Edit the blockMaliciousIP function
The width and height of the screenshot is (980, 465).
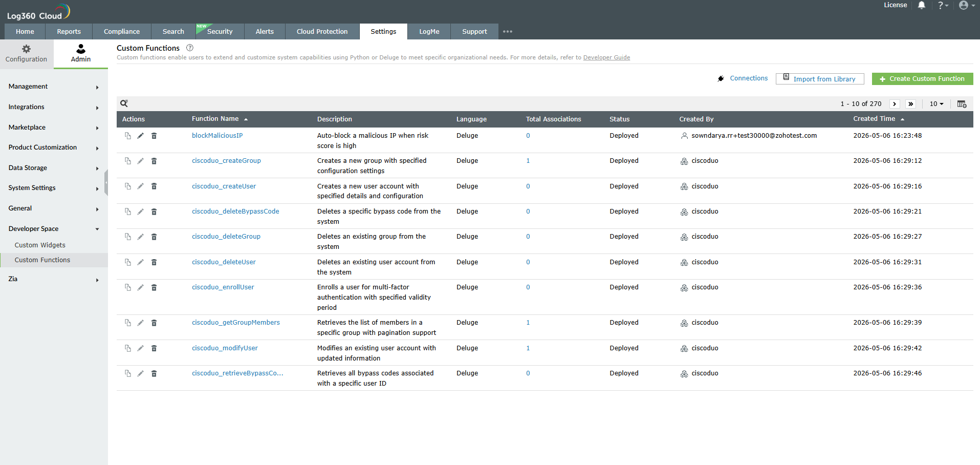pyautogui.click(x=140, y=136)
